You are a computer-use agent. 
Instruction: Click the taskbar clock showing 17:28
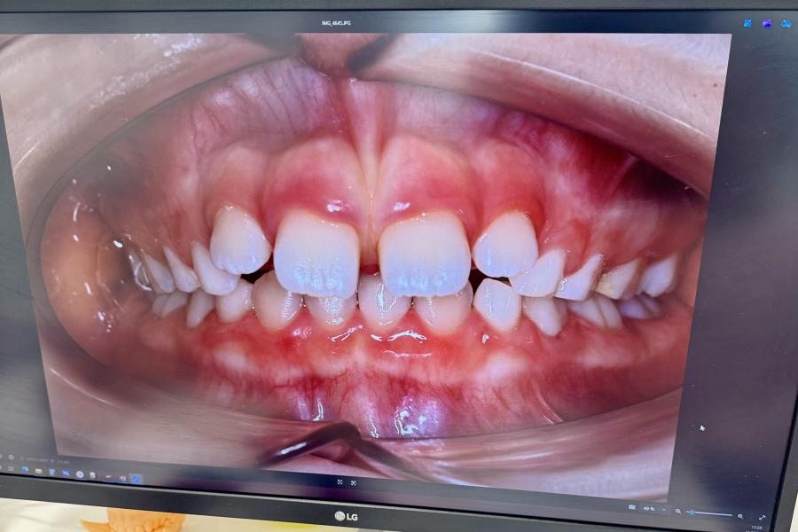pos(755,528)
